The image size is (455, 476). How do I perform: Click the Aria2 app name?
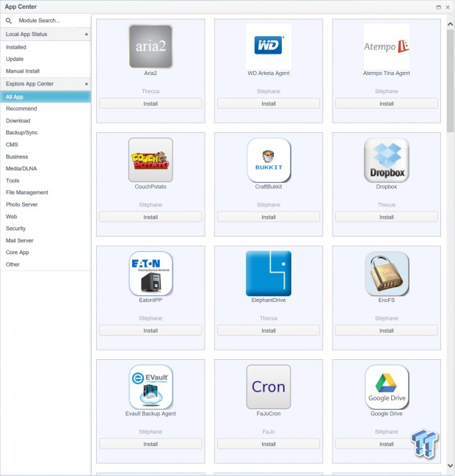coord(150,73)
